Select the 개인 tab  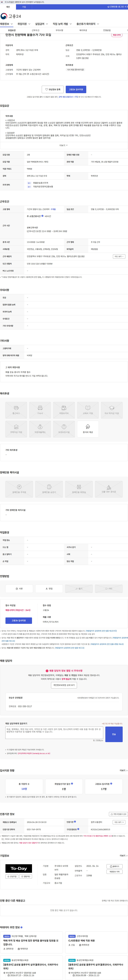pyautogui.click(x=8, y=7)
